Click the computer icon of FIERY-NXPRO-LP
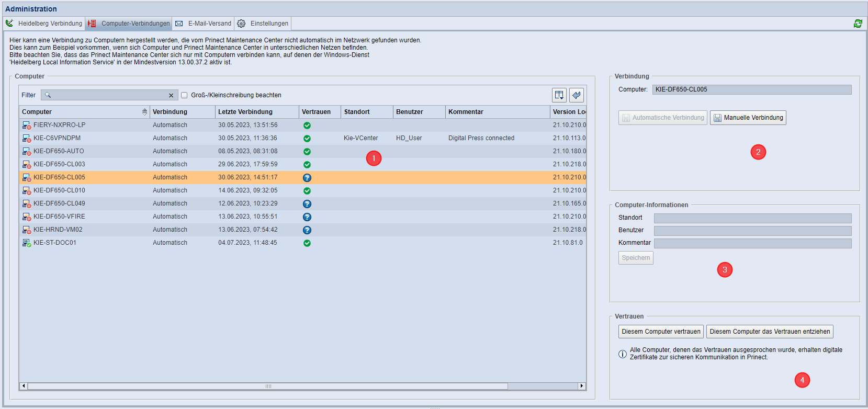868x409 pixels. pyautogui.click(x=27, y=126)
